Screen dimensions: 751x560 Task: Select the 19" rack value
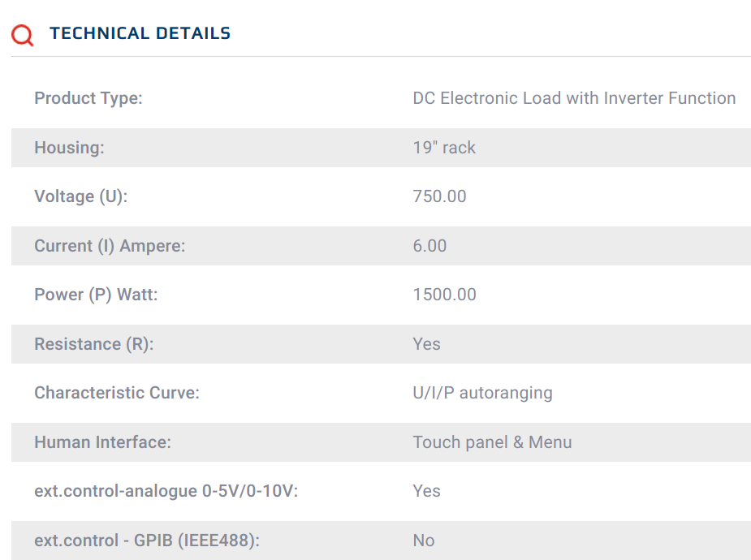[x=444, y=148]
